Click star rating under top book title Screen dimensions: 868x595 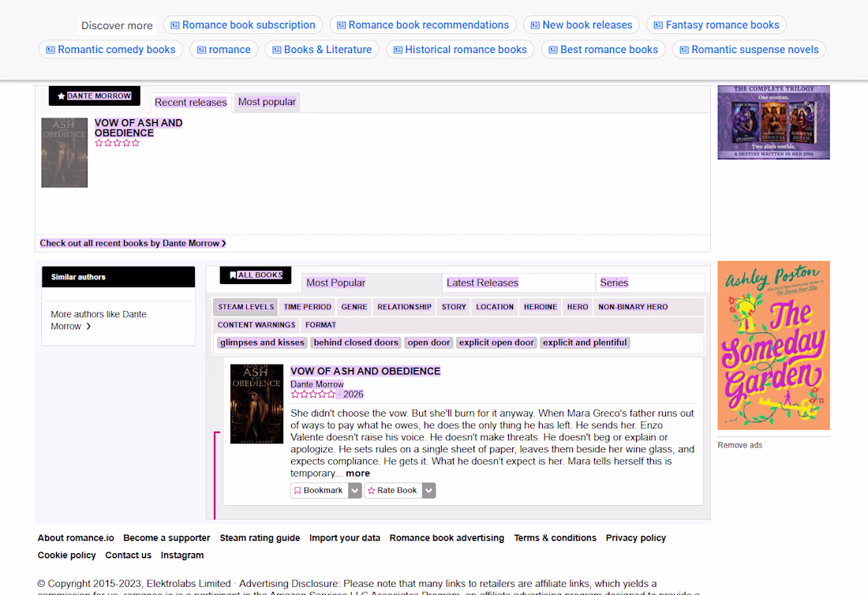click(x=117, y=143)
